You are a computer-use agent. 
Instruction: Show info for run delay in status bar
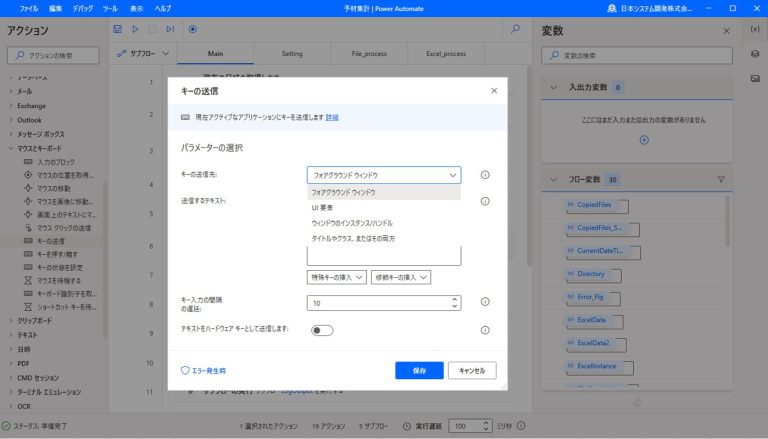pyautogui.click(x=521, y=426)
